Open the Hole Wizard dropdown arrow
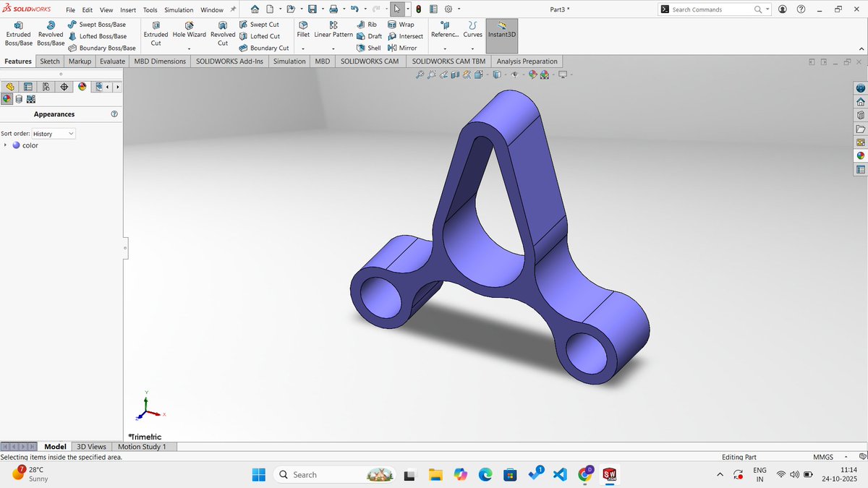The image size is (868, 488). [189, 48]
